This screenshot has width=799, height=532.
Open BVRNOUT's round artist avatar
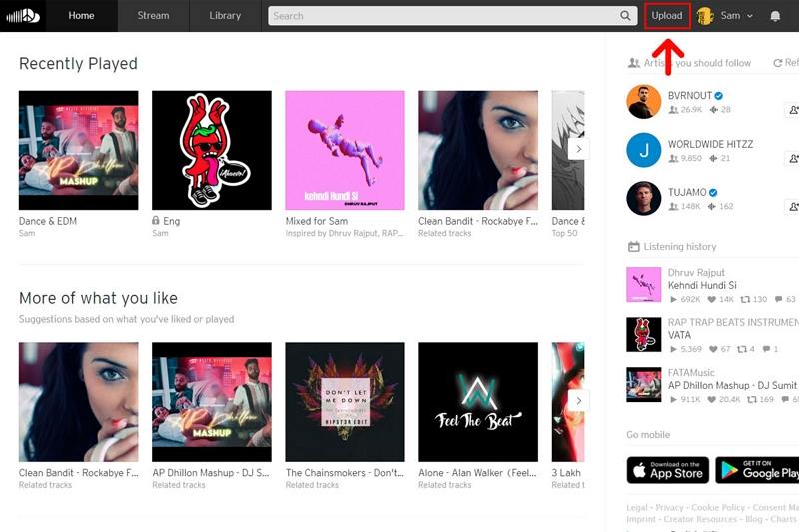coord(643,101)
